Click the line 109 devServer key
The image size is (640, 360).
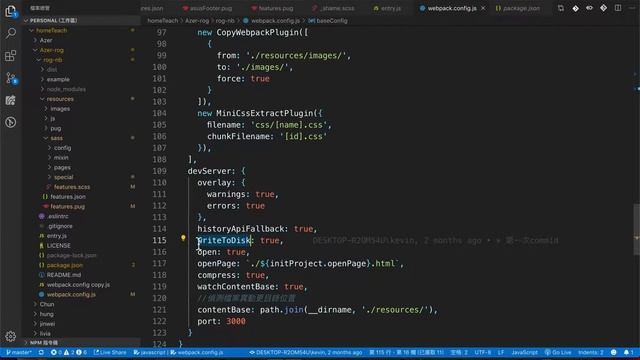click(x=209, y=171)
